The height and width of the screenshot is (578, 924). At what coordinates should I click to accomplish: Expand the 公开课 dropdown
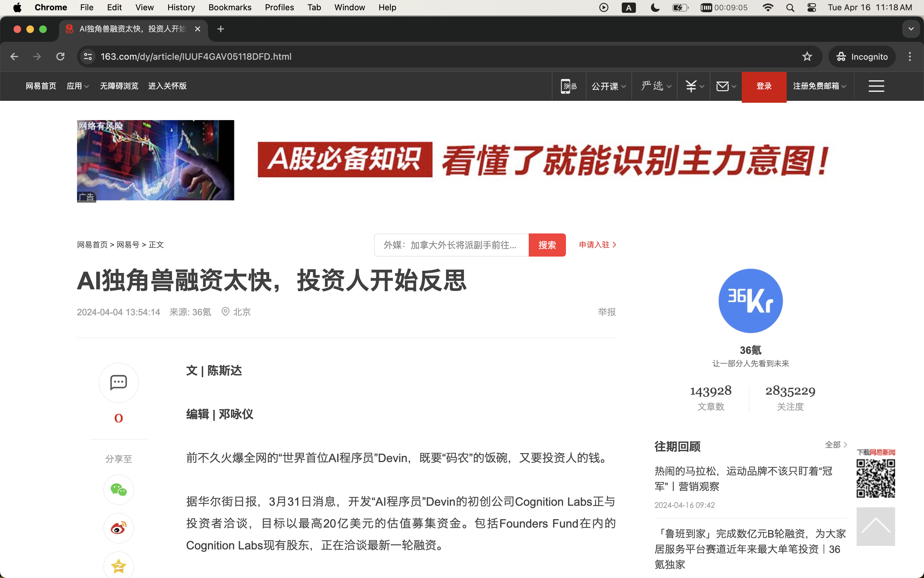[609, 86]
